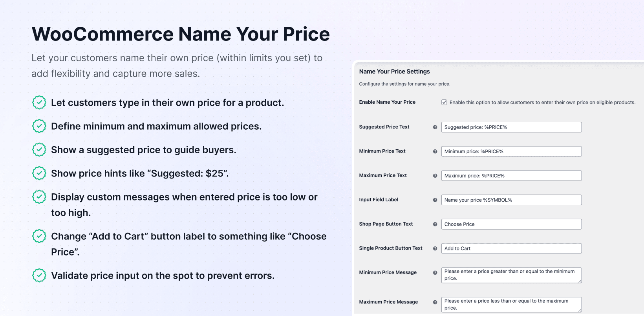Click the Maximum Price Message textarea
This screenshot has width=644, height=316.
pos(511,305)
